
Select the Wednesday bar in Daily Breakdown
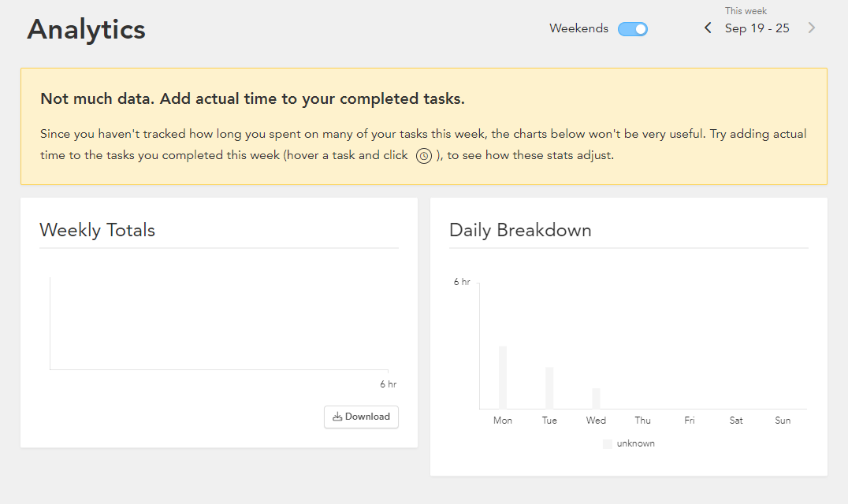(x=596, y=398)
